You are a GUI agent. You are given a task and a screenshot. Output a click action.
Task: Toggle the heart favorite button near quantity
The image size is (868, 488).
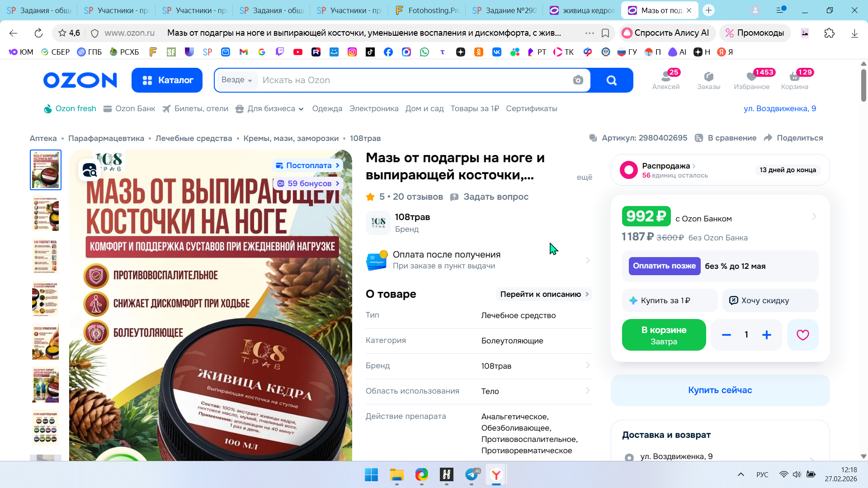(802, 335)
